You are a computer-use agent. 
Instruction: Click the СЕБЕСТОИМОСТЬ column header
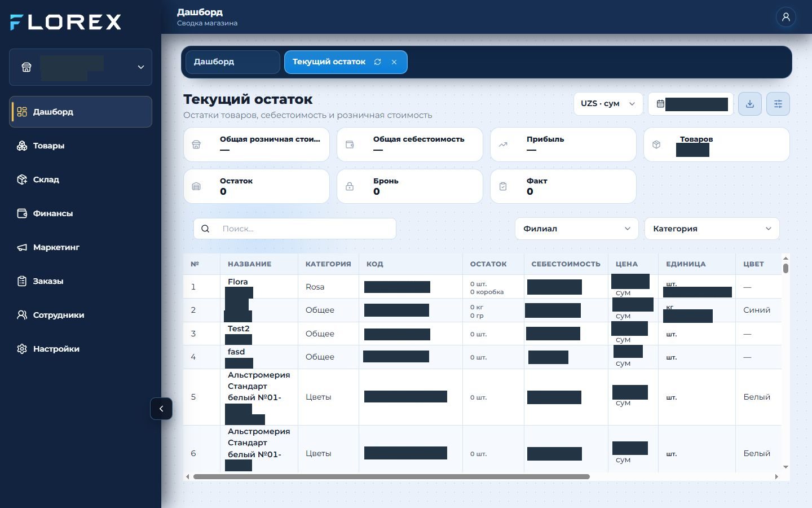click(566, 264)
